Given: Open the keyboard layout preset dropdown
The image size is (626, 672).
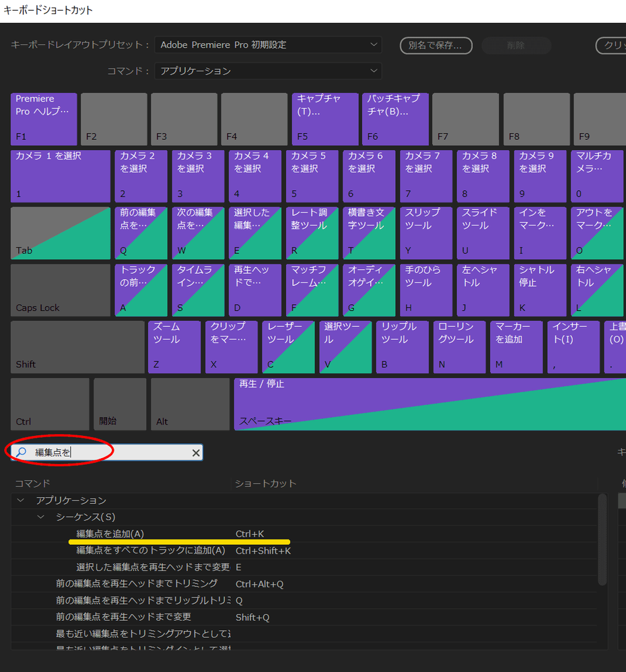Looking at the screenshot, I should point(268,44).
